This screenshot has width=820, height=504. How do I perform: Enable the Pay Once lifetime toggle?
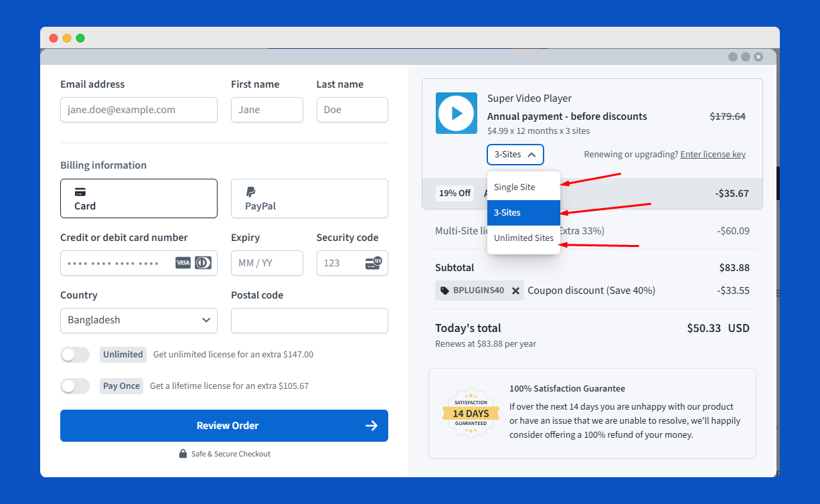[75, 386]
